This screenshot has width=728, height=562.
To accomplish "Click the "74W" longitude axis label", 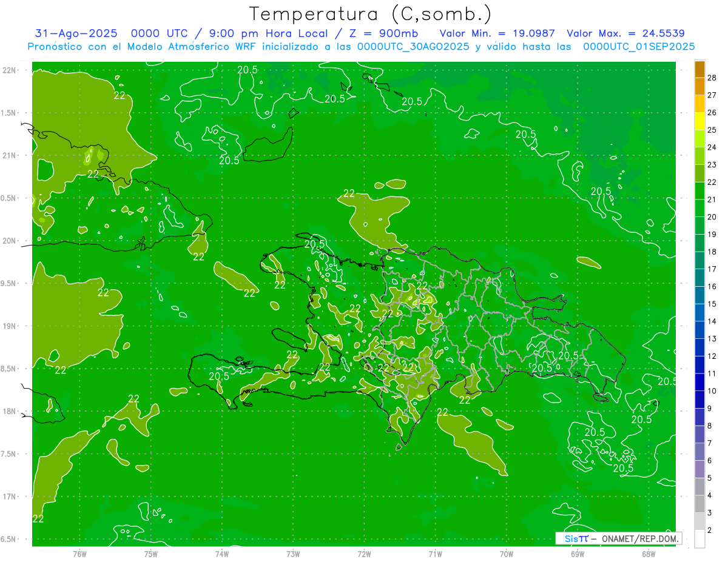I will [x=222, y=554].
